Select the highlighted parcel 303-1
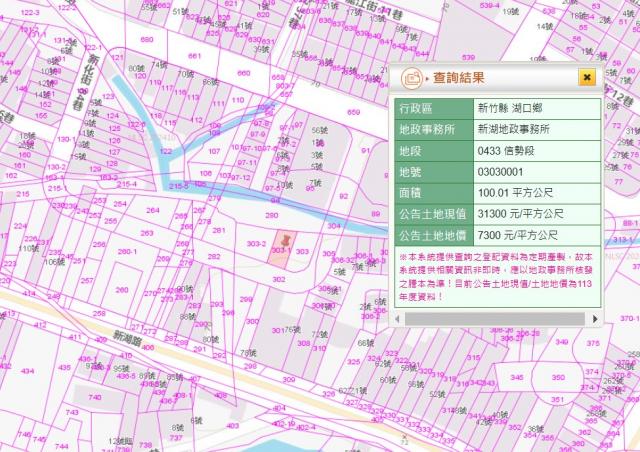This screenshot has height=452, width=640. pyautogui.click(x=280, y=256)
